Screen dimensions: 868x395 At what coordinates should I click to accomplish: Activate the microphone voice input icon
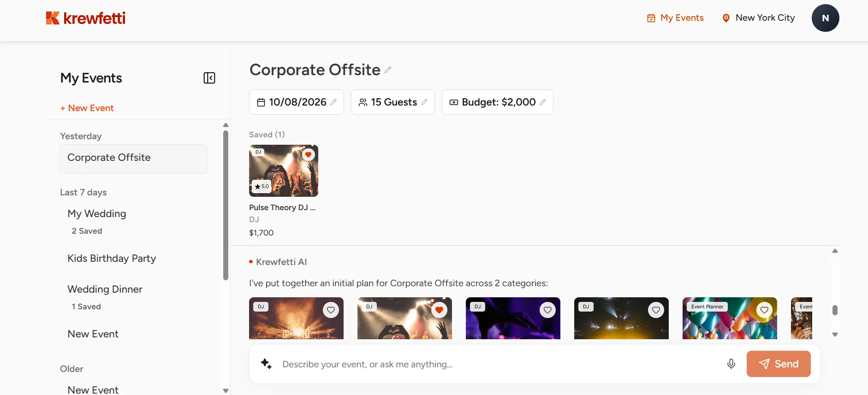[x=731, y=364]
